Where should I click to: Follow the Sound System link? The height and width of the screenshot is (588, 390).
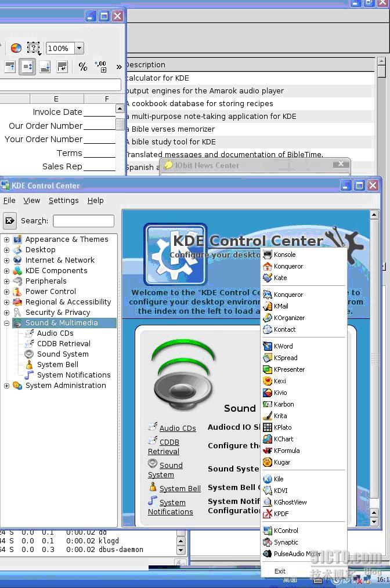tap(165, 470)
